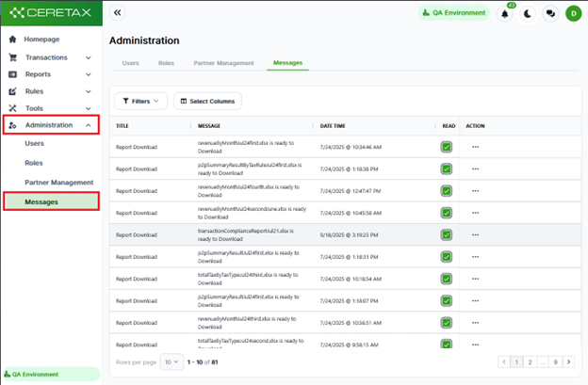This screenshot has height=385, width=588.
Task: Collapse the sidebar with the double-chevron icon
Action: click(x=118, y=13)
